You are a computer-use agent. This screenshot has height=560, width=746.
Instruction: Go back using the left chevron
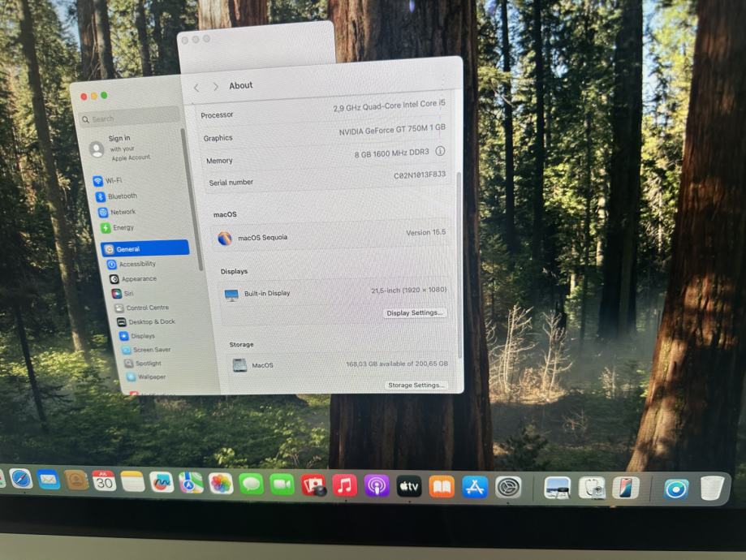click(196, 88)
